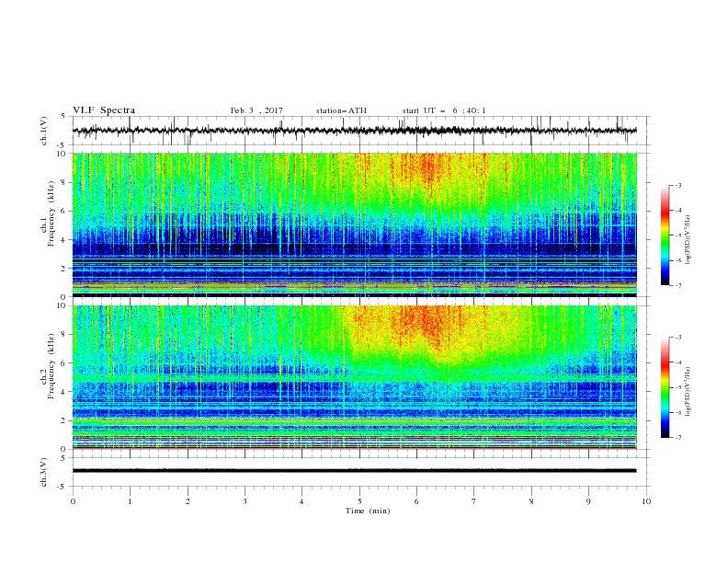This screenshot has height=563, width=728.
Task: Click the ch.2 "Frequency (kHz)" axis title
Action: pos(51,366)
